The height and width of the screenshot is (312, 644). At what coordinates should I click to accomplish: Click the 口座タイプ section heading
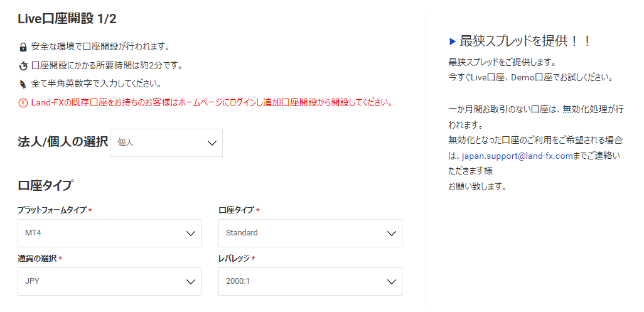coord(46,186)
